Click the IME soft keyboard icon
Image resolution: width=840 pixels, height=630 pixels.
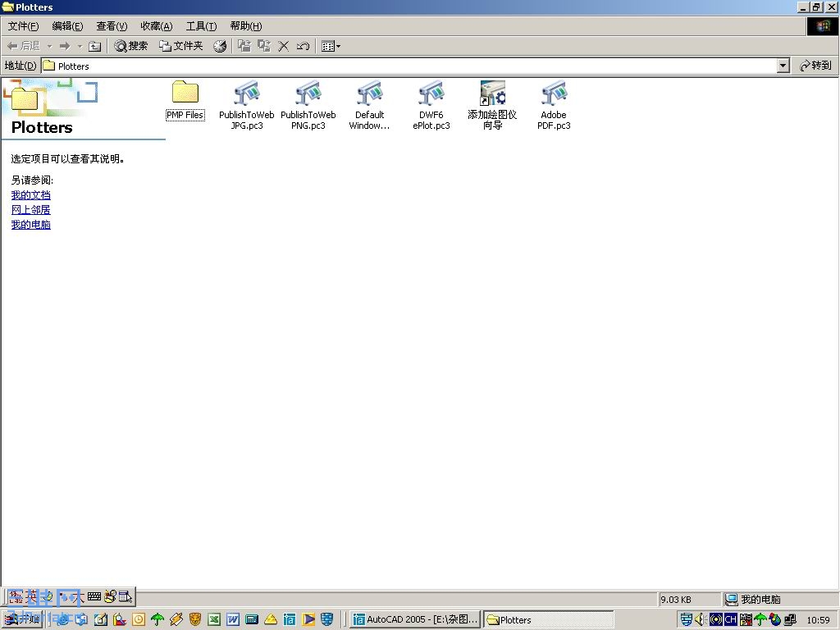(x=94, y=596)
